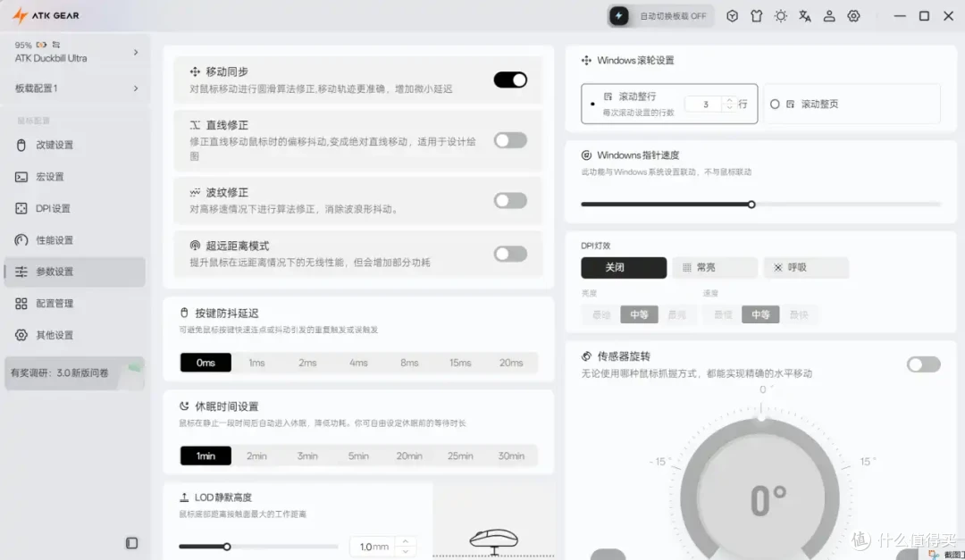Click the gauge icon beside 性能设置
Viewport: 965px width, 560px height.
point(21,240)
